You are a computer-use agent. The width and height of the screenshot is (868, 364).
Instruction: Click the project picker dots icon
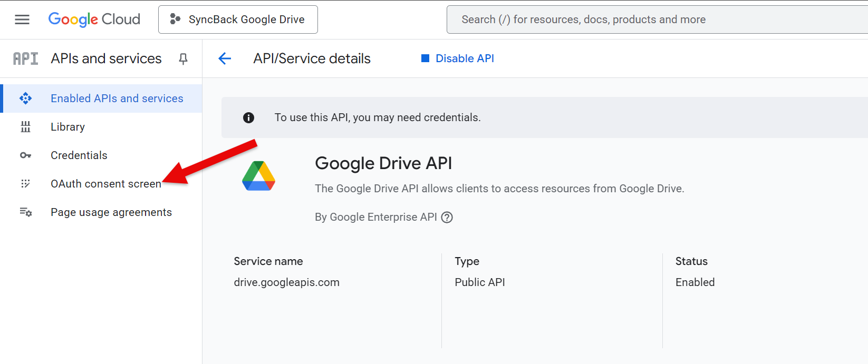pos(175,19)
